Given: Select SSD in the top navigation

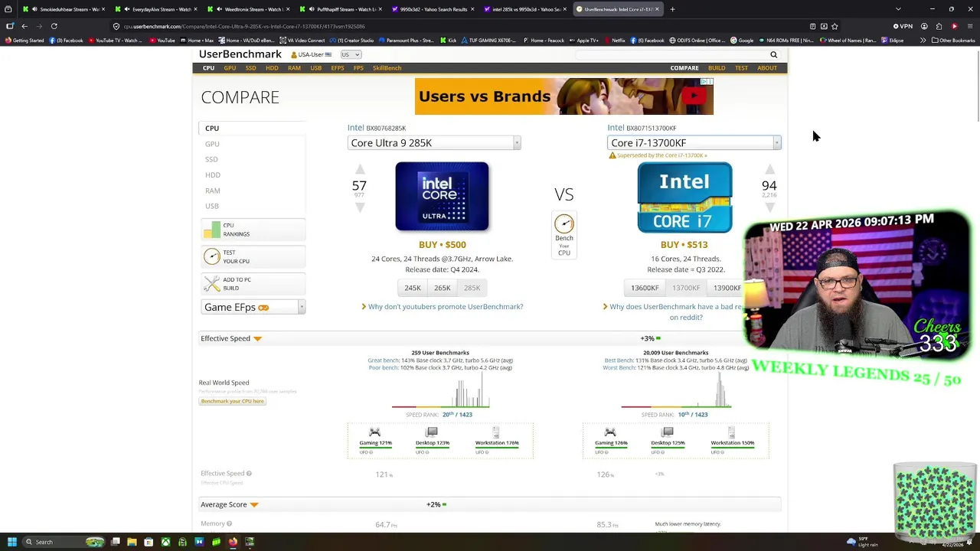Looking at the screenshot, I should [x=250, y=68].
